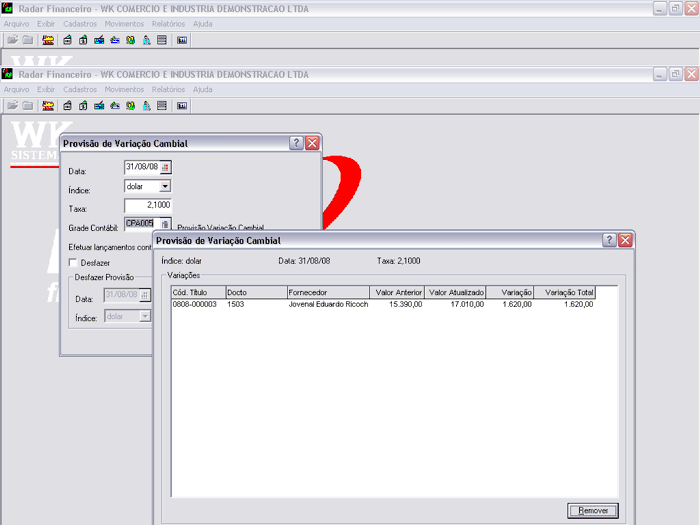Open the Movimentos menu in the front window
The image size is (700, 525).
(x=124, y=89)
